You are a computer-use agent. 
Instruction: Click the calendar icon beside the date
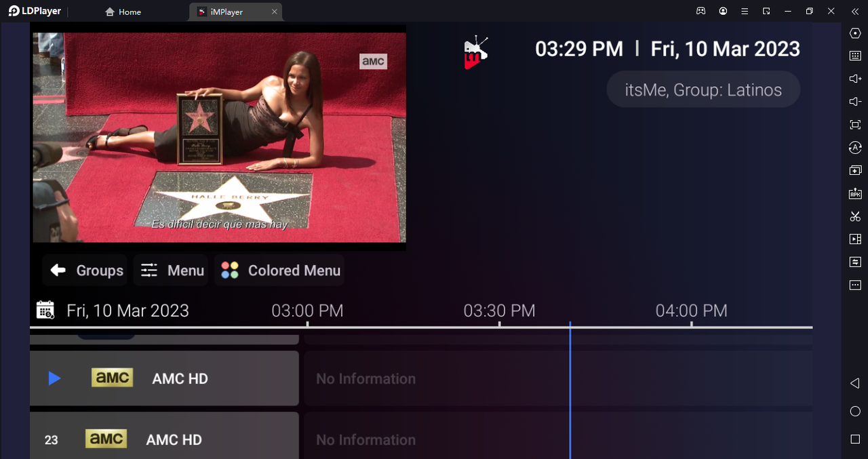click(45, 311)
